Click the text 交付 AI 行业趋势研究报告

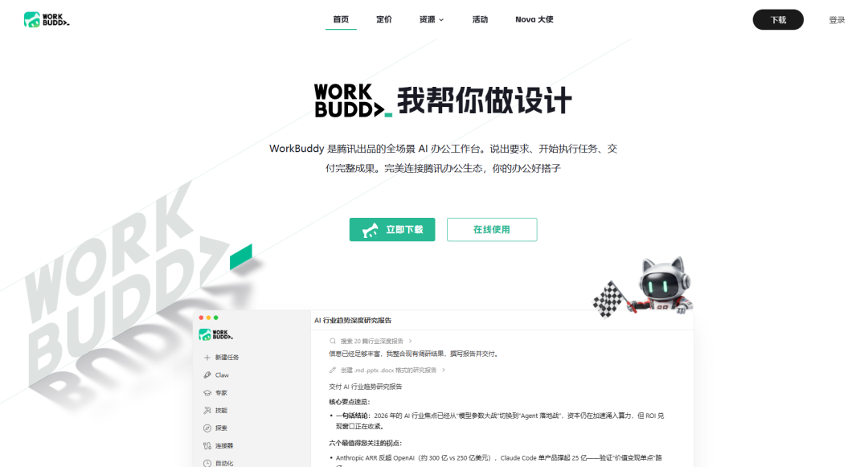tap(366, 387)
